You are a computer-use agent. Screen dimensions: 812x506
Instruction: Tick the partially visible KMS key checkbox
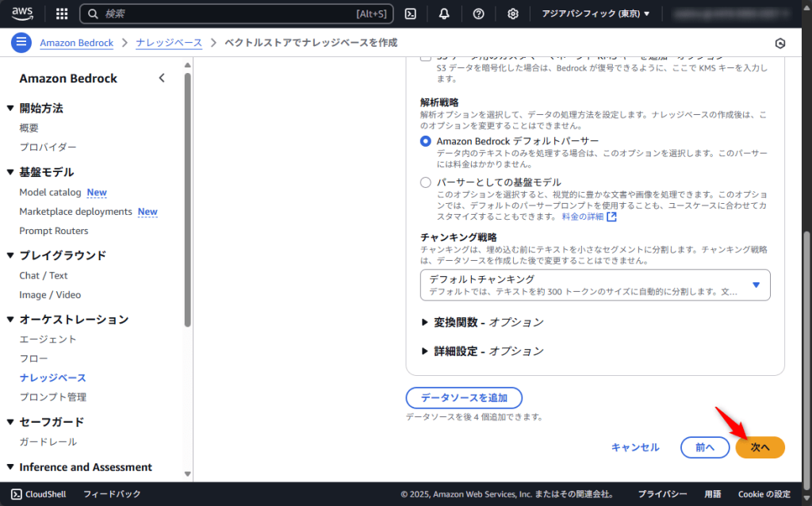tap(425, 57)
